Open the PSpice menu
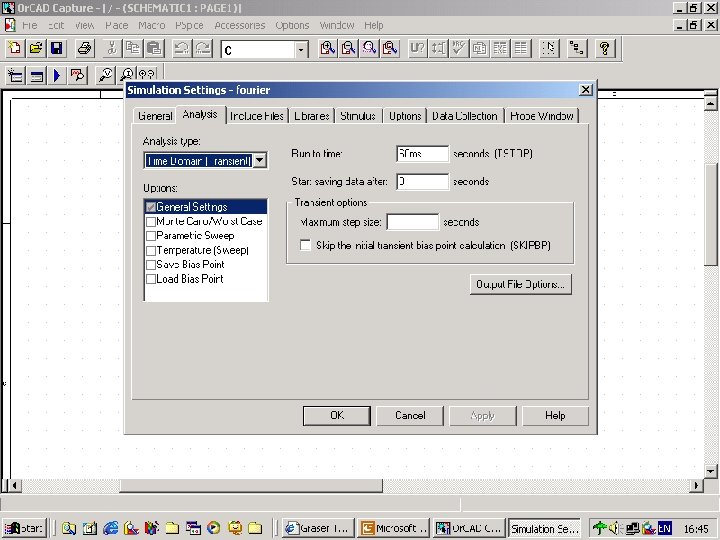 pos(189,25)
